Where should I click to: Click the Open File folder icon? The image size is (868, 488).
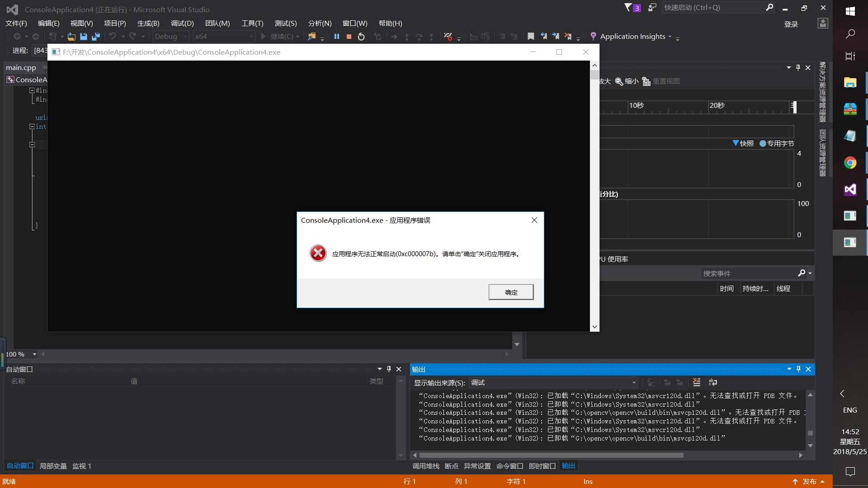pyautogui.click(x=71, y=37)
